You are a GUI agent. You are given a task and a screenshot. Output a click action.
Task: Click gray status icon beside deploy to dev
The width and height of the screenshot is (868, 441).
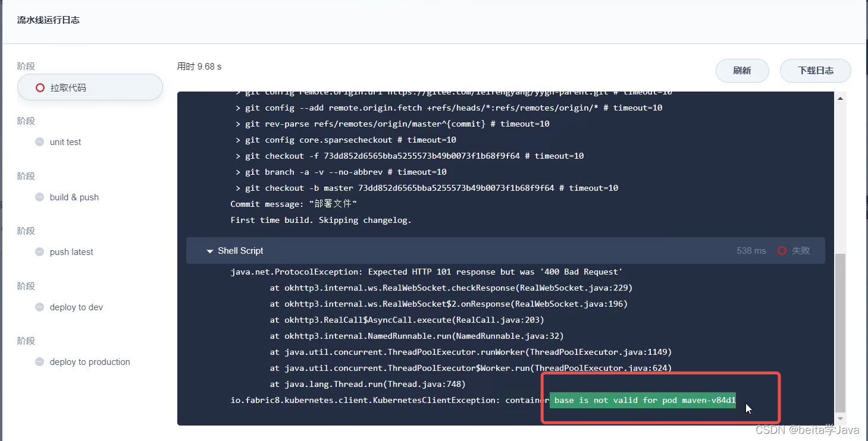[x=39, y=307]
